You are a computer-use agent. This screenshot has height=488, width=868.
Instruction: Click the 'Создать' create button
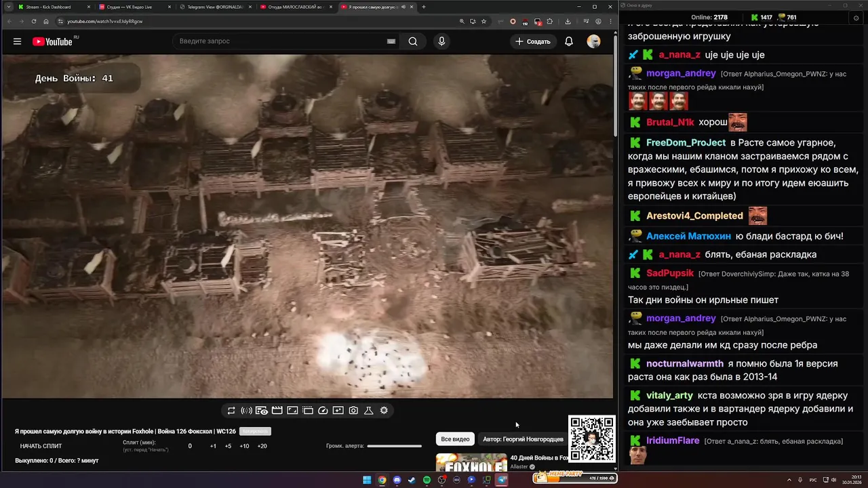coord(533,41)
